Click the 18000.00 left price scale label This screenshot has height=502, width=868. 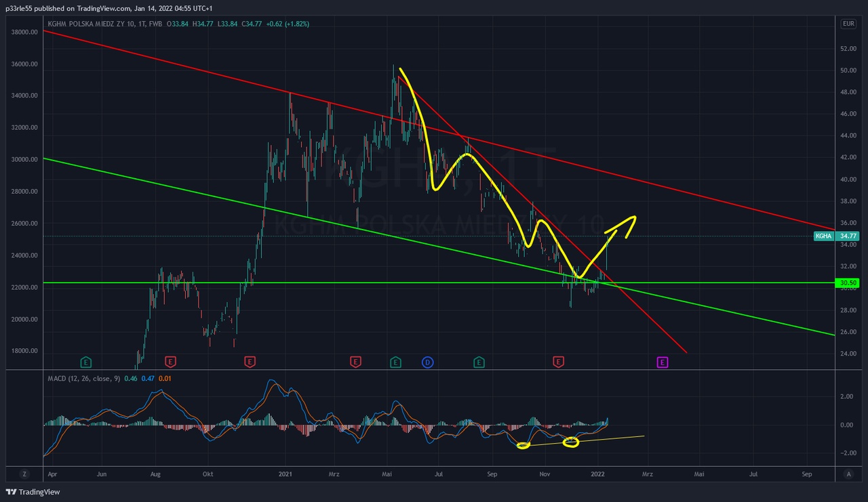(x=25, y=351)
